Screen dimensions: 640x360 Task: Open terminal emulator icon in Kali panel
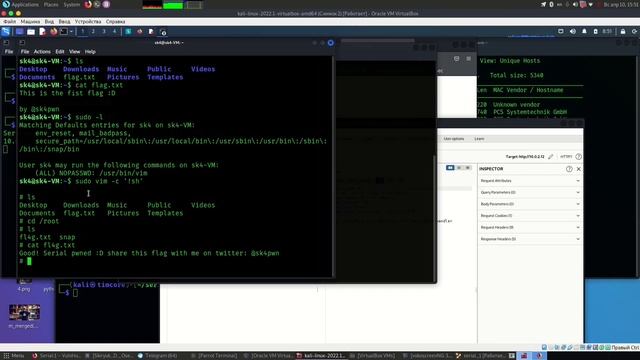[x=64, y=32]
